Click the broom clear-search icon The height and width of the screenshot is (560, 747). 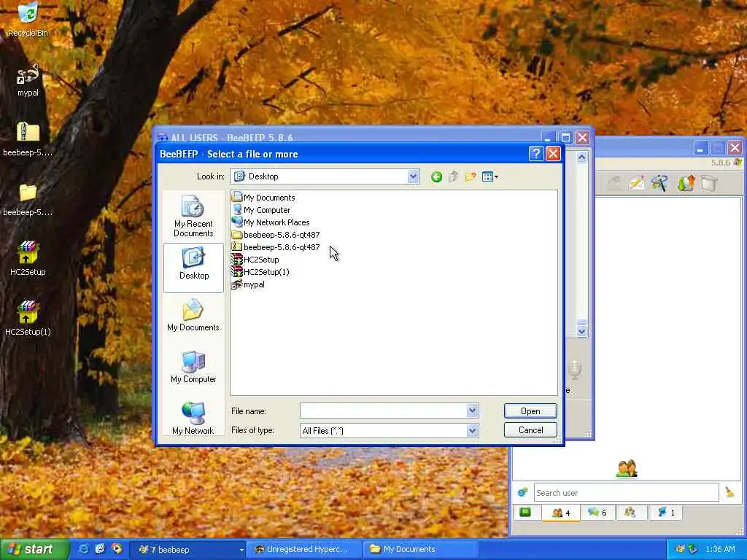pos(729,492)
